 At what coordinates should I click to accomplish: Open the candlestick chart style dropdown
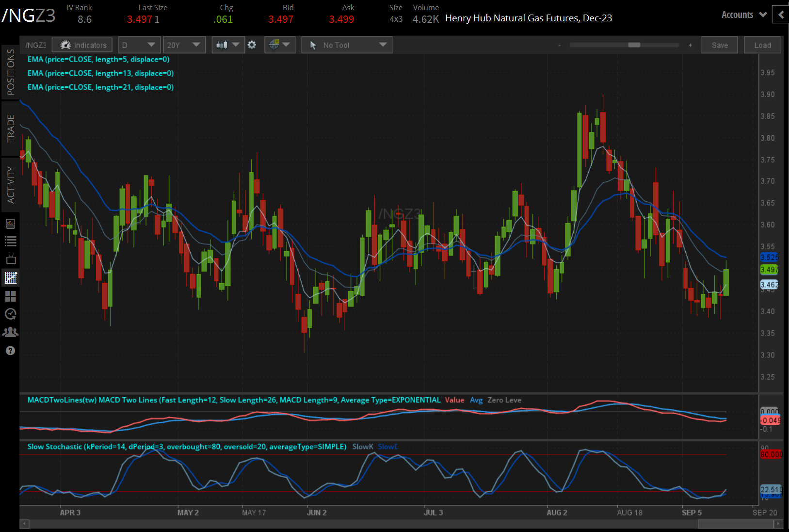228,45
